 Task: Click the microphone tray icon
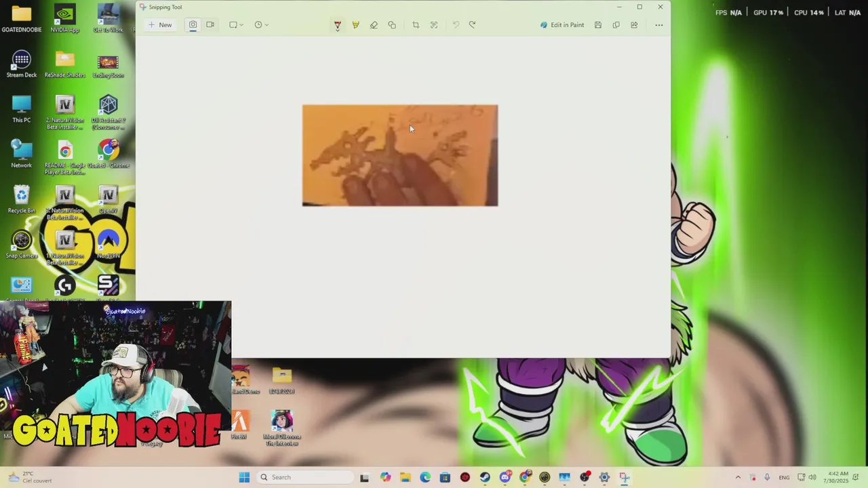coord(767,477)
